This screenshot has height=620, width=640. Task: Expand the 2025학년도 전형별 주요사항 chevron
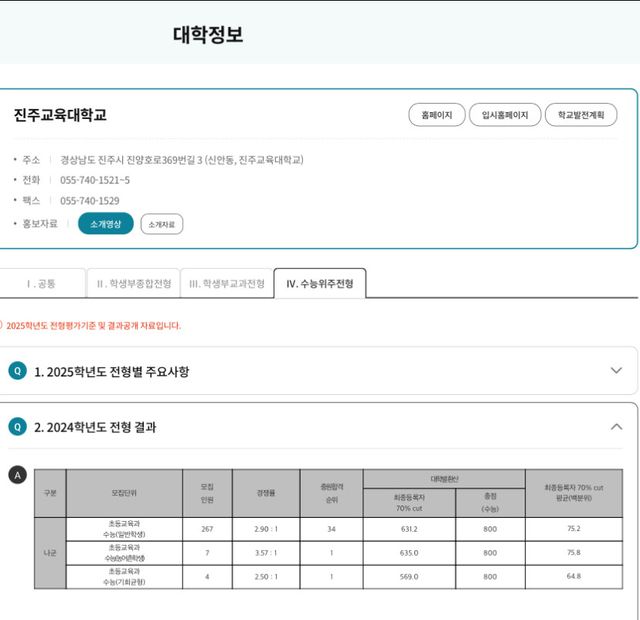[616, 371]
